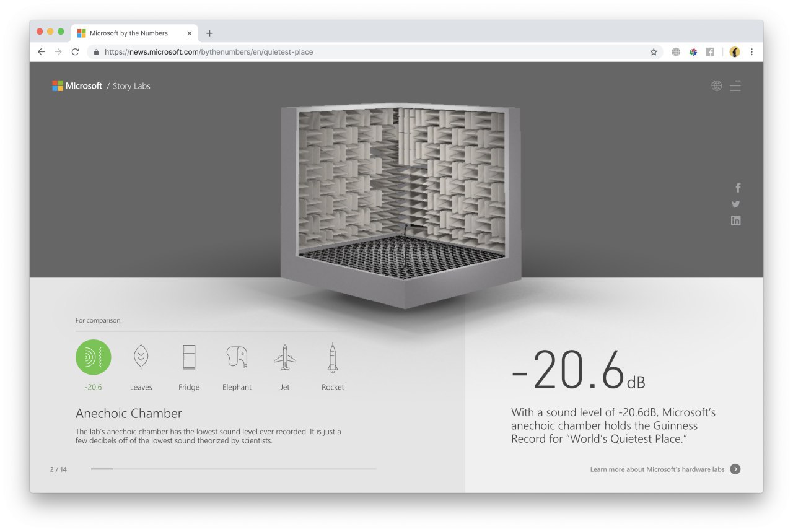Select the Jet comparison icon
Viewport: 793px width, 532px height.
285,357
